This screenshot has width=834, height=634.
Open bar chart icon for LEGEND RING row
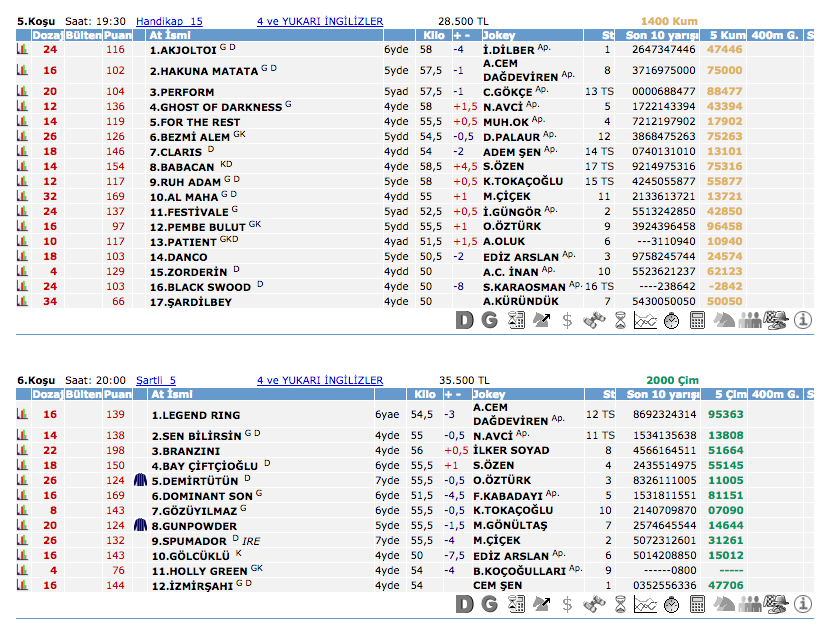click(22, 414)
